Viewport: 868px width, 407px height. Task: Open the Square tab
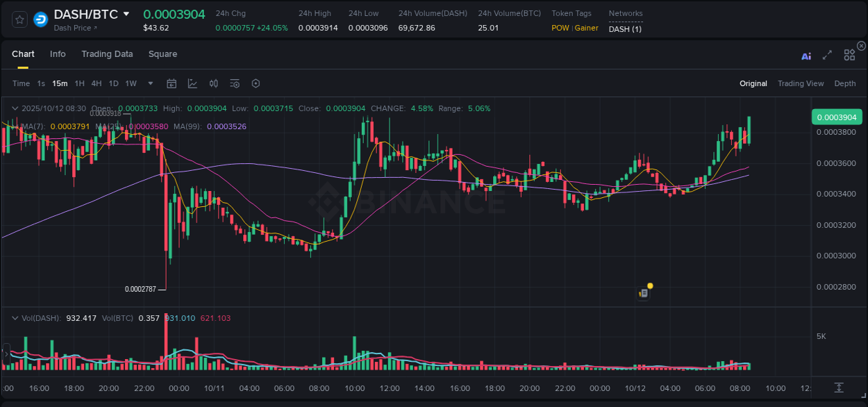click(x=162, y=54)
